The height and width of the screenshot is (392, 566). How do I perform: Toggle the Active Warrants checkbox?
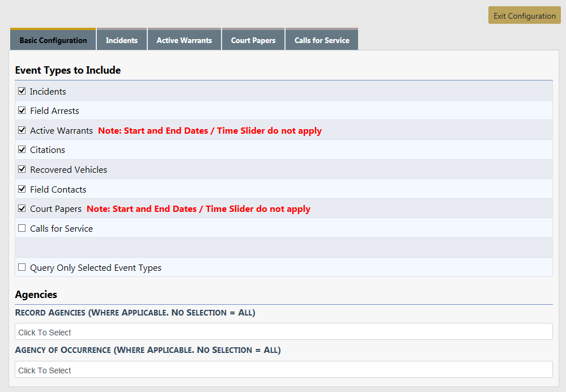click(x=22, y=130)
